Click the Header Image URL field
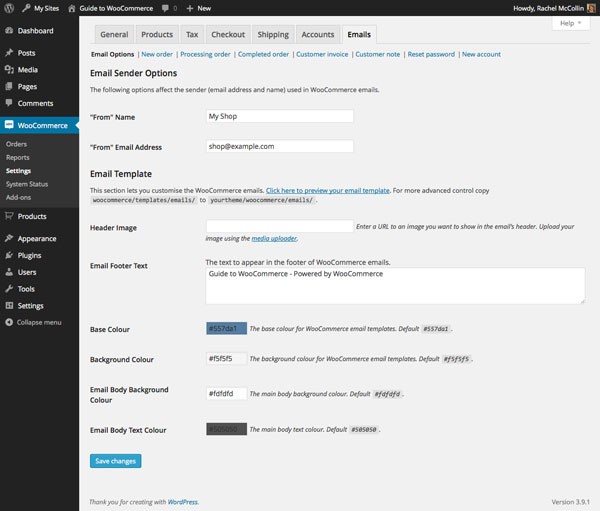 (280, 226)
